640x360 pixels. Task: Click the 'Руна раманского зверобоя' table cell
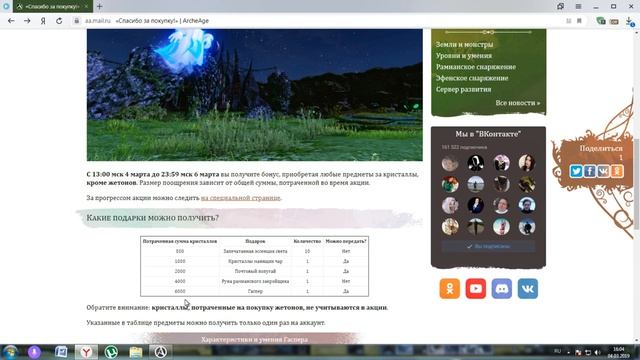[255, 281]
